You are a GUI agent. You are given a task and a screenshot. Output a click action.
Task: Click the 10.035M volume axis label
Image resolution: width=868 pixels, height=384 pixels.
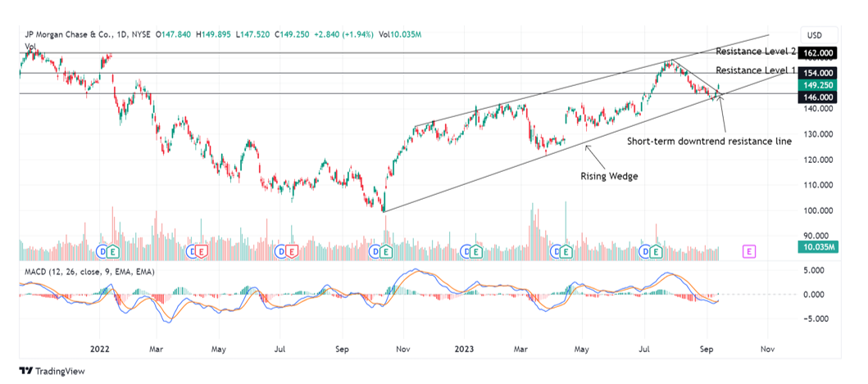tap(818, 246)
